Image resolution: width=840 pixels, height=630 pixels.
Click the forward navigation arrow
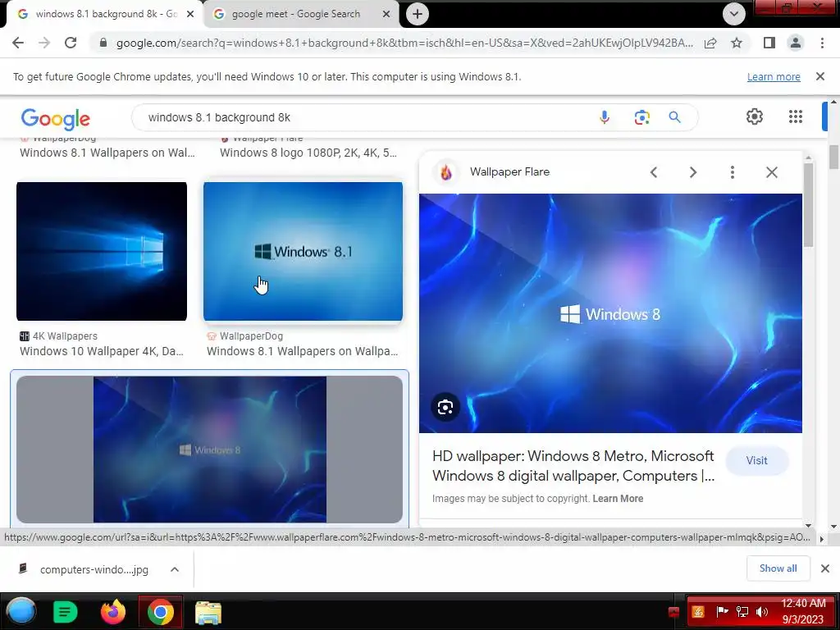point(44,43)
